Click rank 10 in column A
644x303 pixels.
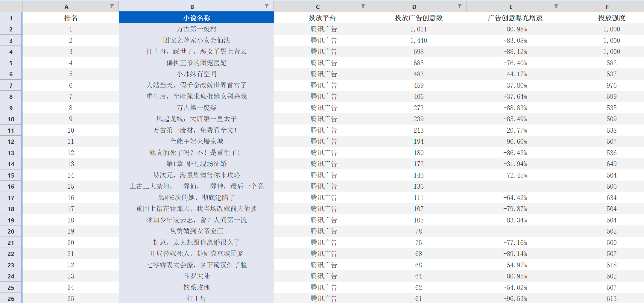click(71, 130)
